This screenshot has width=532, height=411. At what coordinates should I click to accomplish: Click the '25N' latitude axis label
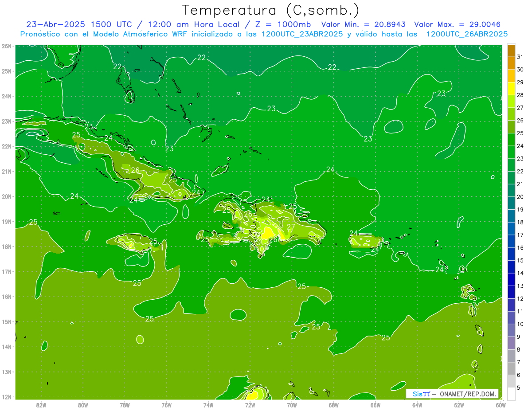(6, 71)
